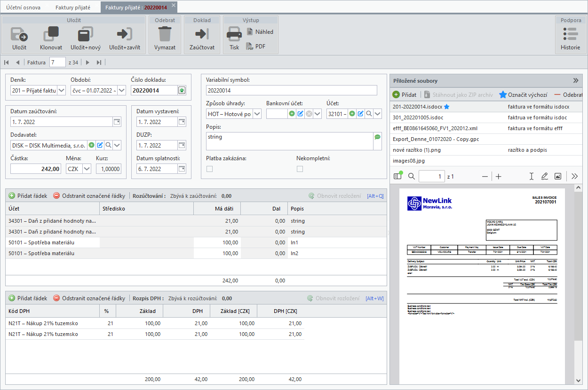
Task: Open the Náhled preview
Action: click(260, 32)
